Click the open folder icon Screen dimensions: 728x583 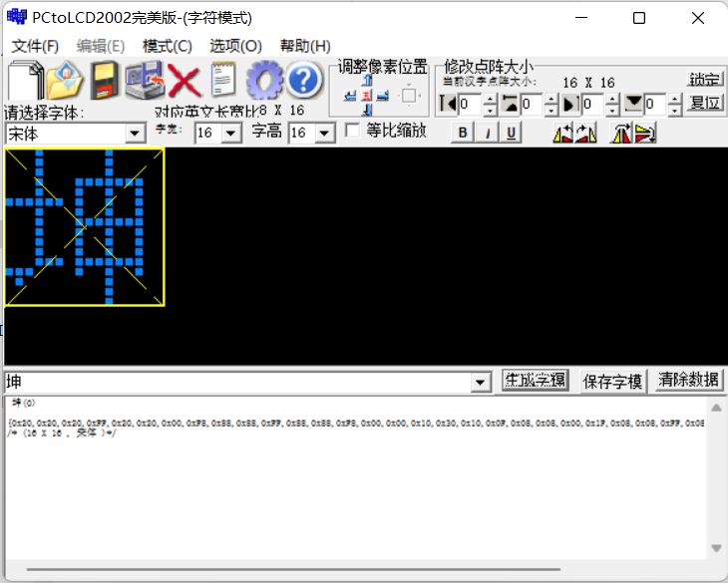[x=65, y=80]
